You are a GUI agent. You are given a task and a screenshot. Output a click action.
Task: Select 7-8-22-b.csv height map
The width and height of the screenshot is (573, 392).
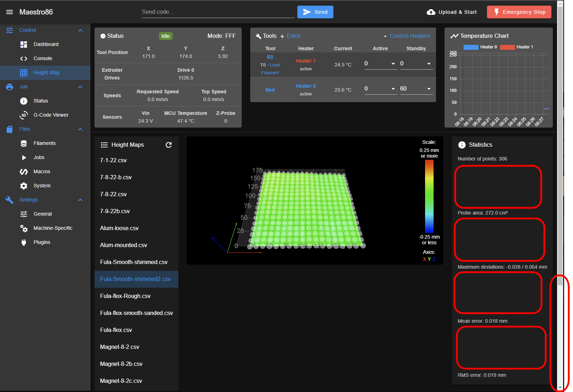point(136,177)
